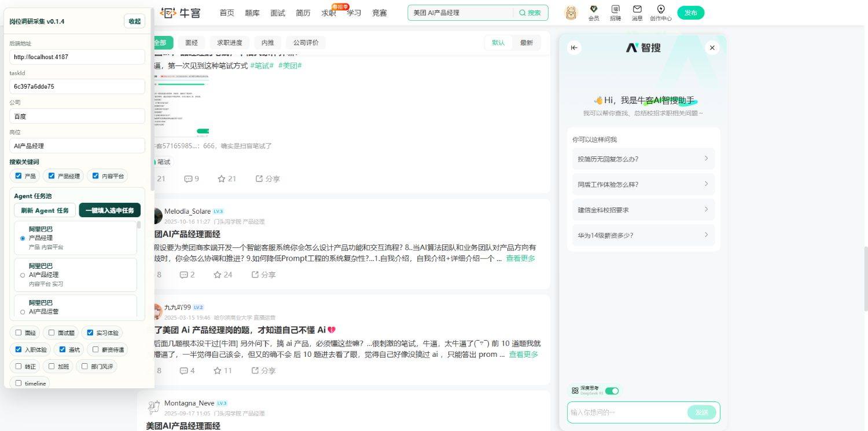The image size is (868, 431).
Task: Open the 招聘 recruiting icon
Action: click(615, 13)
